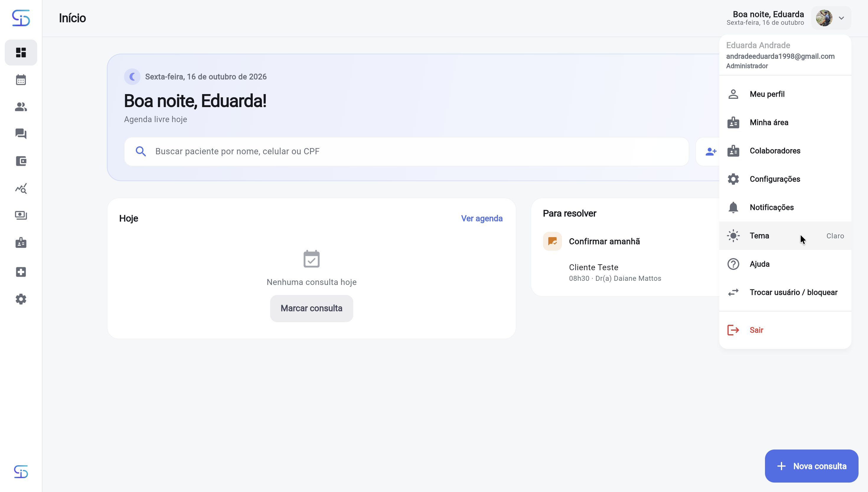Screen dimensions: 868x492
Task: Click the Nova consulta button
Action: tap(812, 466)
